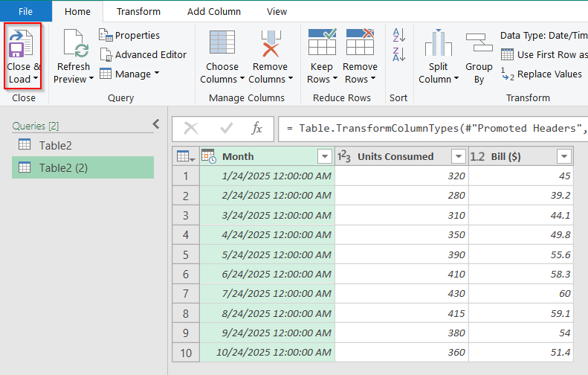
Task: Click the Month column date/time type icon
Action: coord(208,156)
